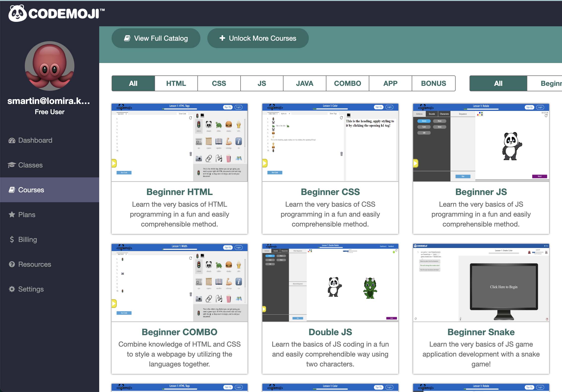Click the Settings gear icon
This screenshot has width=562, height=392.
[12, 289]
